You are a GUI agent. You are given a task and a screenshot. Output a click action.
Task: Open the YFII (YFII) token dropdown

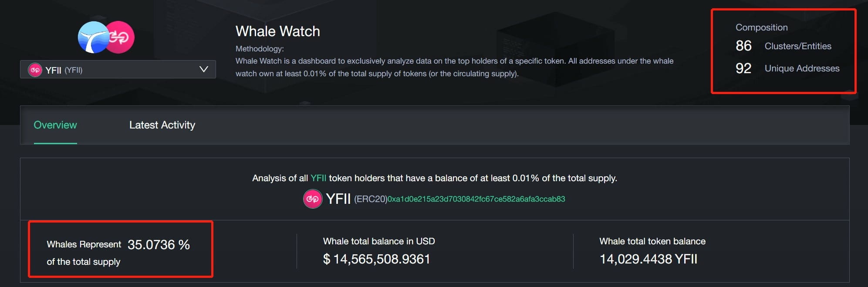click(118, 70)
